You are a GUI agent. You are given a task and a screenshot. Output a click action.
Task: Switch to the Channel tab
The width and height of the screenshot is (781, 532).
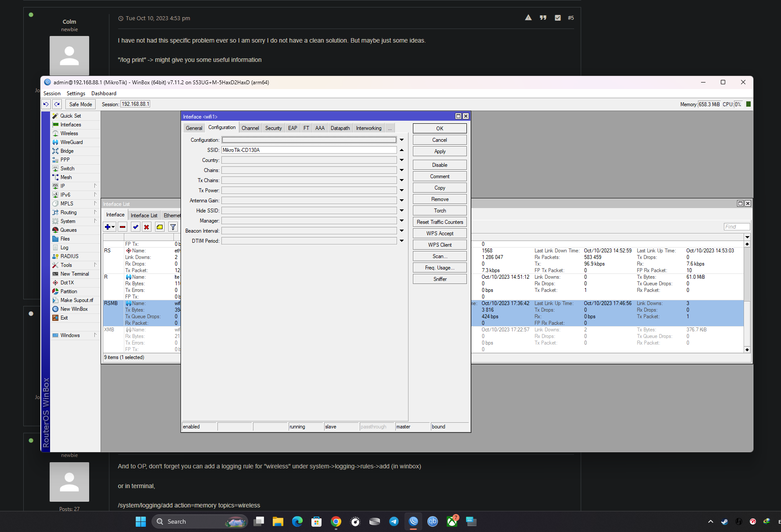(250, 128)
